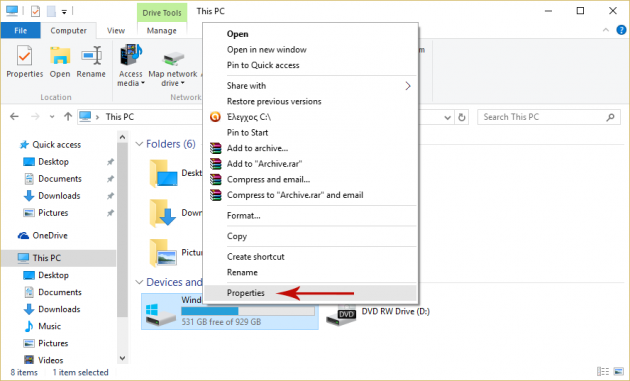Screen dimensions: 630x381
Task: Open the address bar history dropdown
Action: 448,117
